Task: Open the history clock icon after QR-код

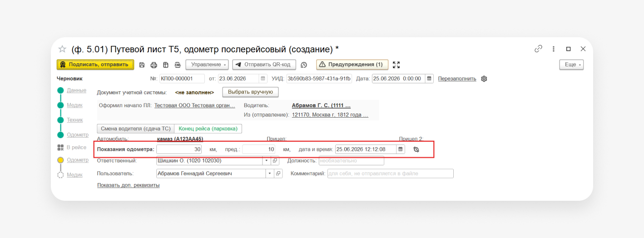Action: (304, 65)
